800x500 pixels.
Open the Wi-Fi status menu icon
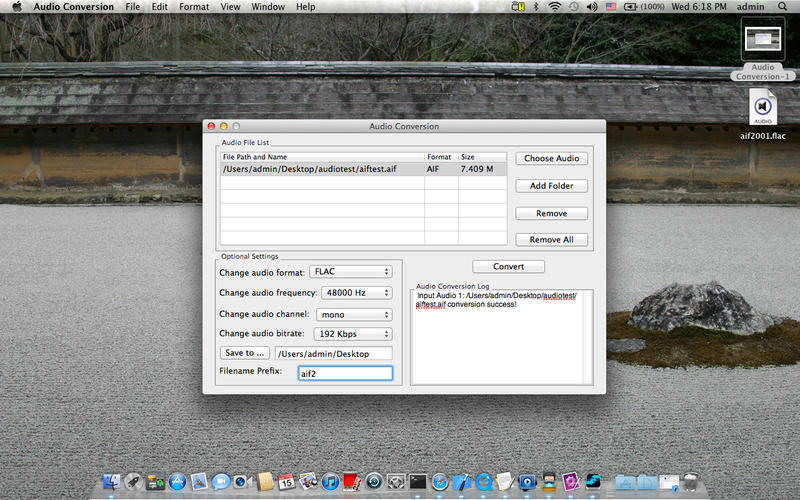click(x=554, y=7)
